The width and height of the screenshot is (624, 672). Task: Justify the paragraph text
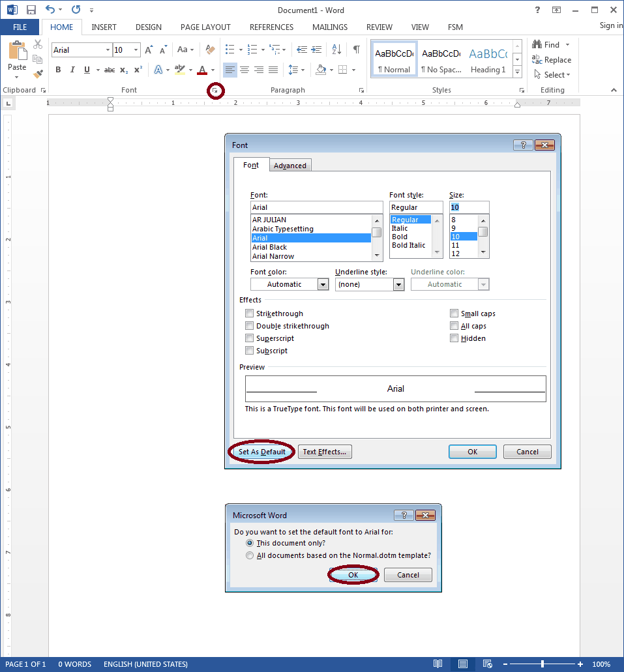pos(273,70)
